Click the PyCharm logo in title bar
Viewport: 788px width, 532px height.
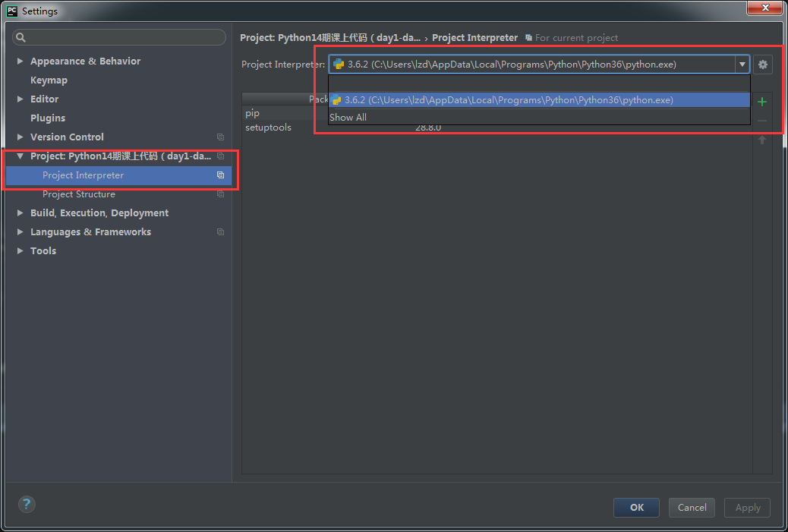tap(11, 11)
